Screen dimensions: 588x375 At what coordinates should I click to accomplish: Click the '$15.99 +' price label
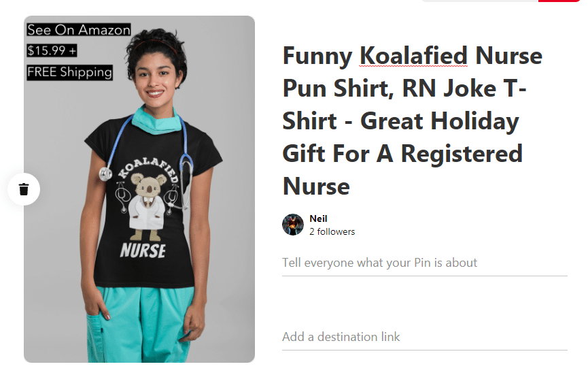[52, 50]
